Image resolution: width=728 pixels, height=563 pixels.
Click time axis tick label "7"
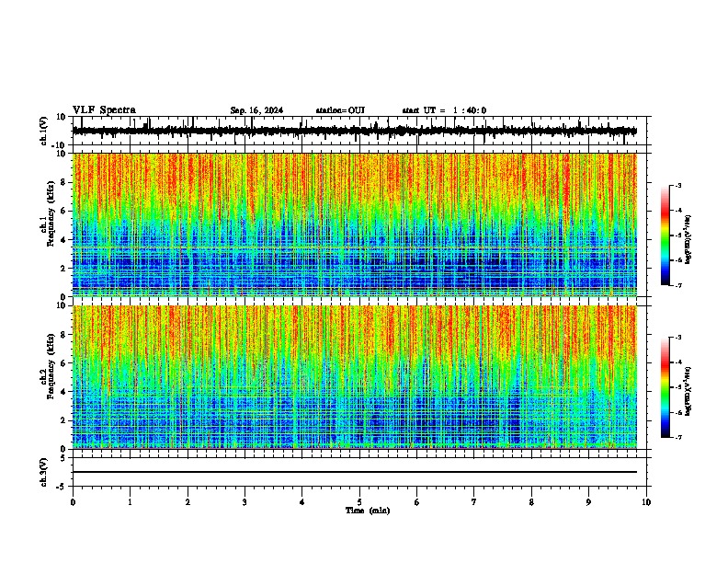pos(474,502)
